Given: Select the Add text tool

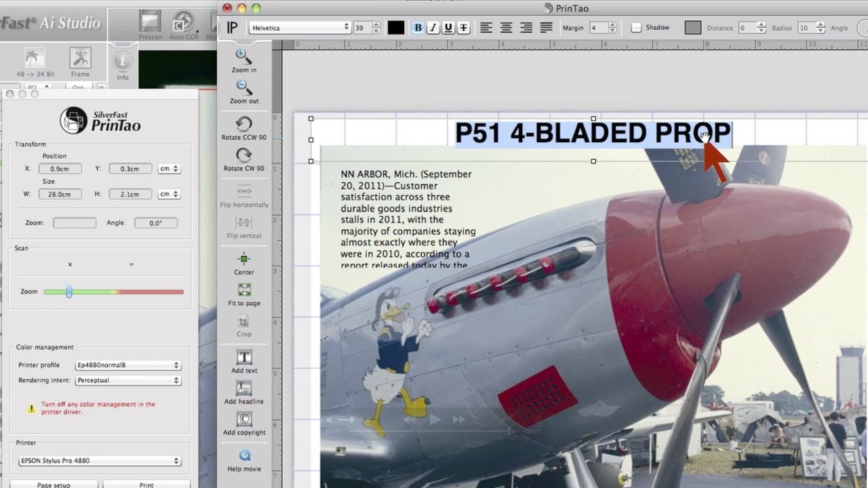Looking at the screenshot, I should pos(243,357).
